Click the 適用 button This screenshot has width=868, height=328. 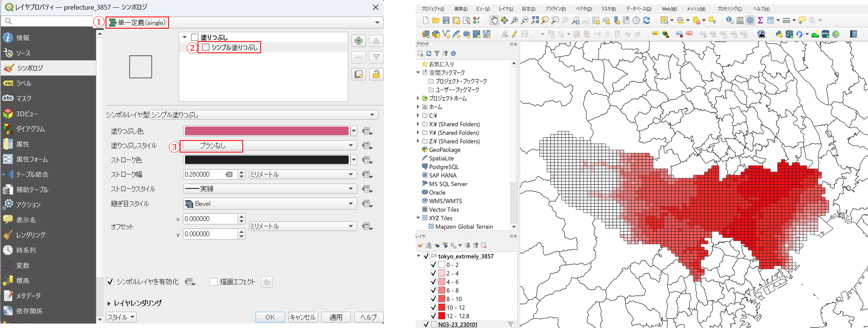point(336,317)
